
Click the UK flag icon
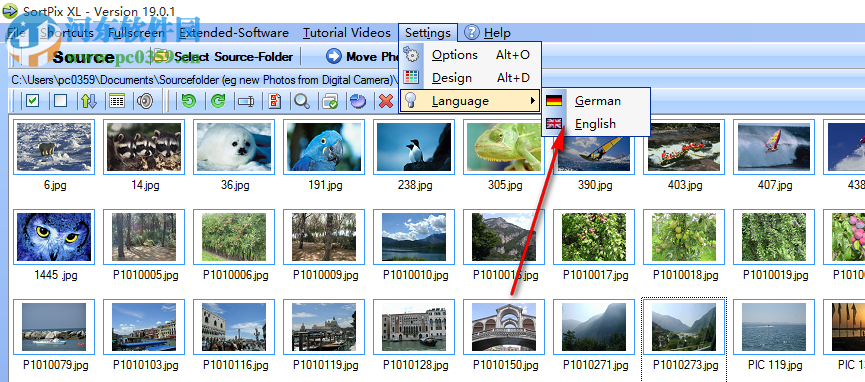tap(554, 124)
